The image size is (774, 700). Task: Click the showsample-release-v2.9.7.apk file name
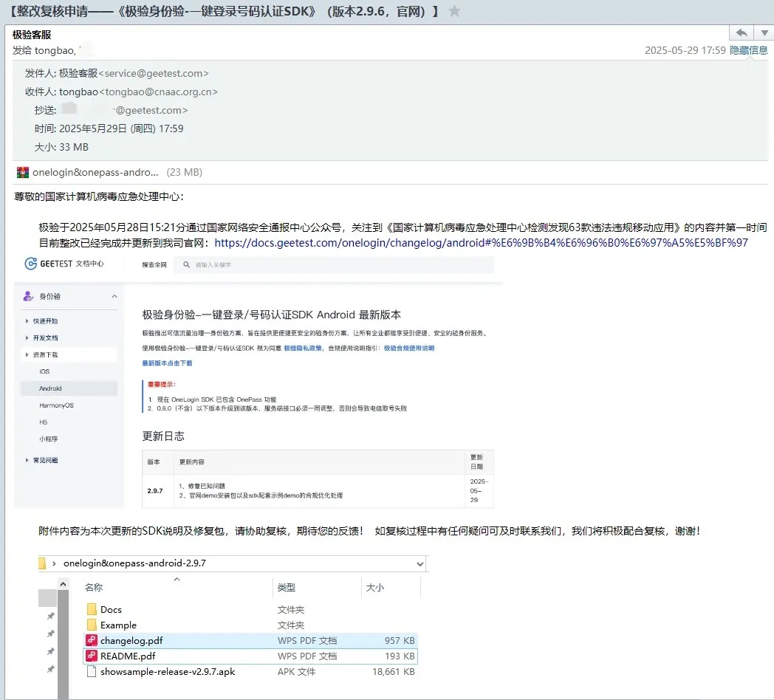(168, 671)
